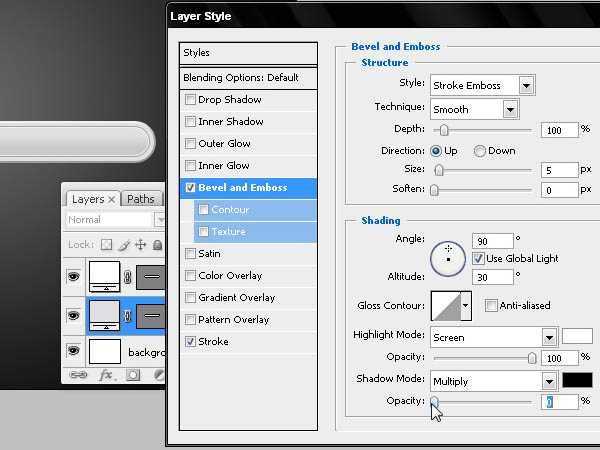Image resolution: width=600 pixels, height=450 pixels.
Task: Open the fx layer style menu icon
Action: [x=106, y=375]
